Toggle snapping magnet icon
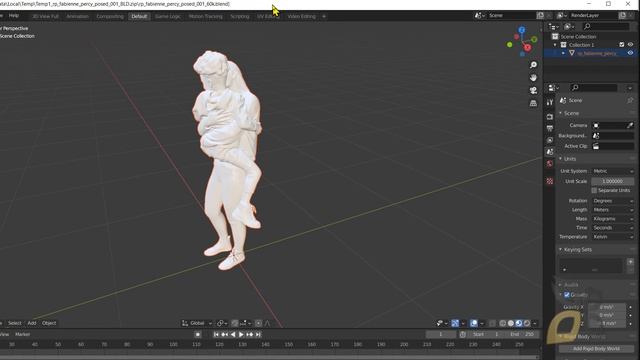 235,323
